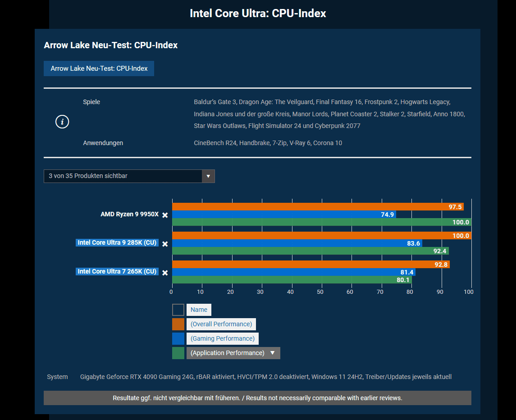Click the info circle icon

pyautogui.click(x=62, y=122)
